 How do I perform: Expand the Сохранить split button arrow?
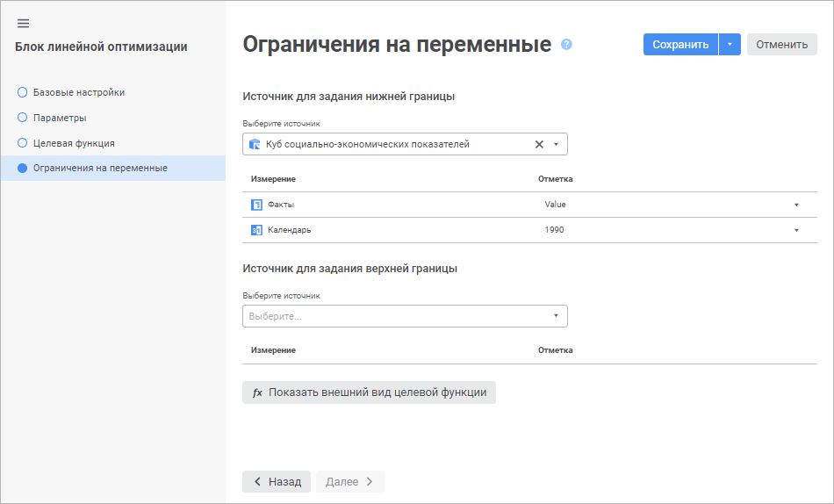[730, 45]
